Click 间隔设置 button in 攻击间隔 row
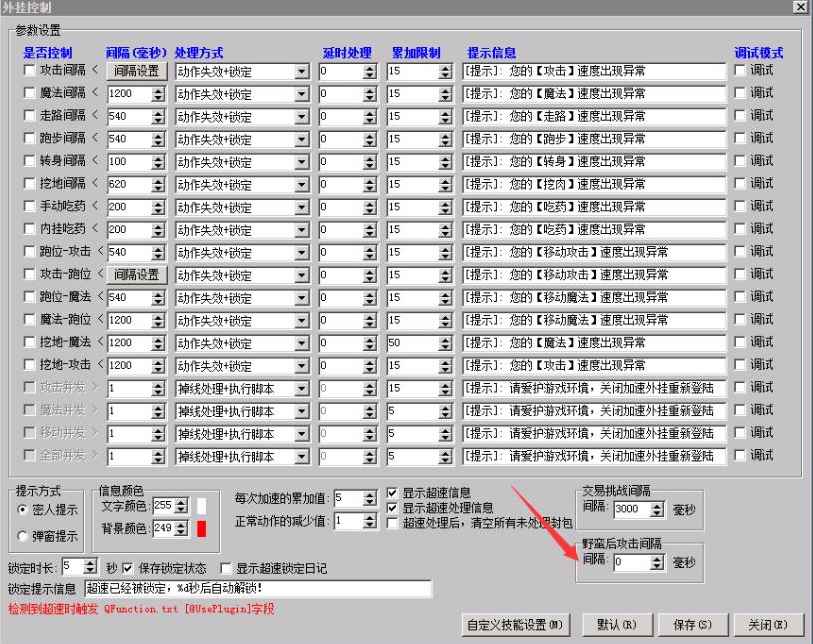This screenshot has width=813, height=644. pyautogui.click(x=137, y=71)
